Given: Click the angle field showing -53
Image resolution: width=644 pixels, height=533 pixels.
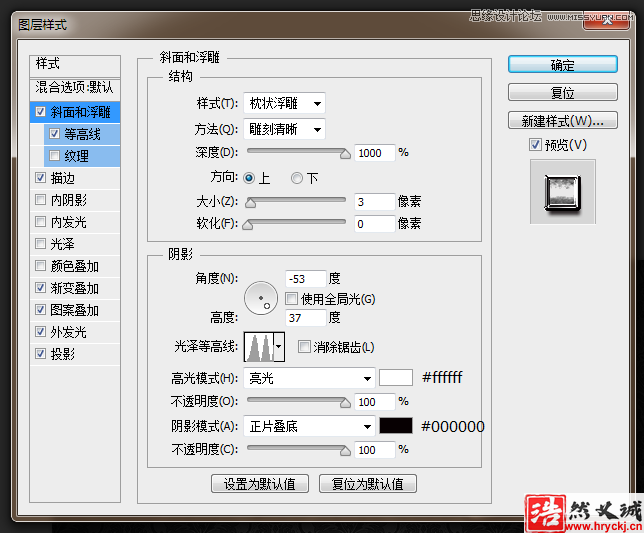Looking at the screenshot, I should pyautogui.click(x=306, y=279).
